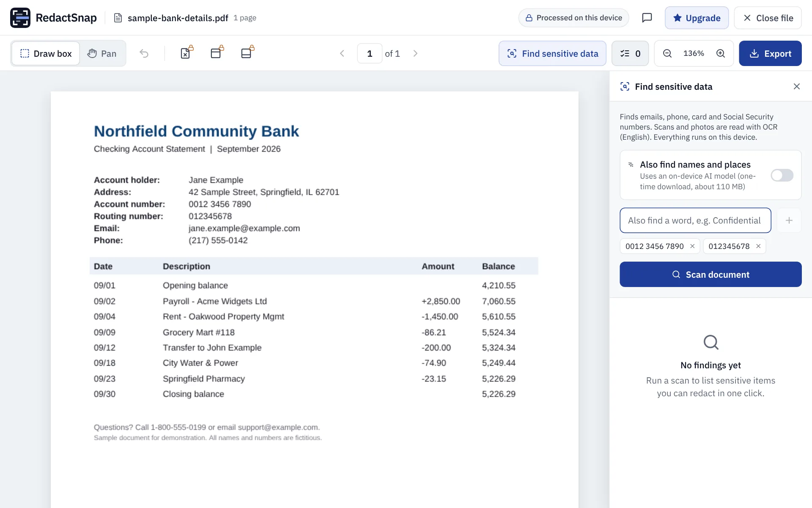Click Transfer to John Example description

[212, 348]
